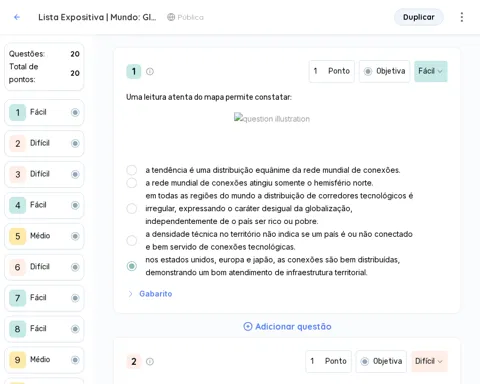Select option 'a densidade técnica no território'
This screenshot has height=384, width=480.
point(132,240)
